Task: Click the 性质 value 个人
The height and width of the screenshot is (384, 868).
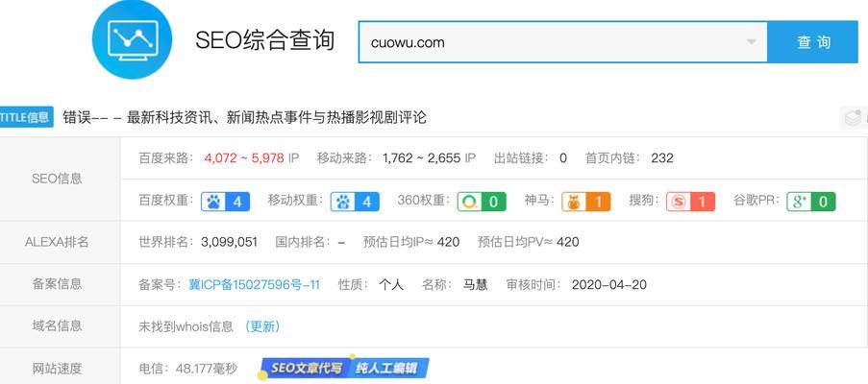Action: click(391, 284)
